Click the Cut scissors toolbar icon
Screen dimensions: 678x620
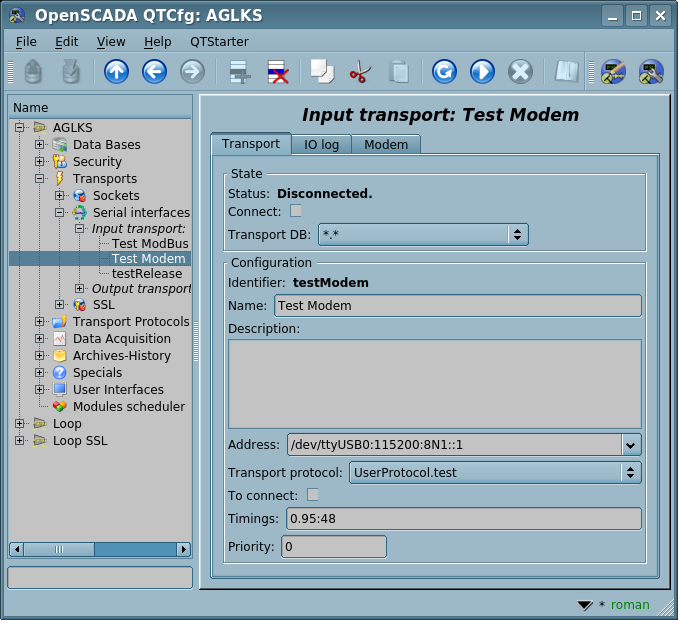[x=361, y=72]
